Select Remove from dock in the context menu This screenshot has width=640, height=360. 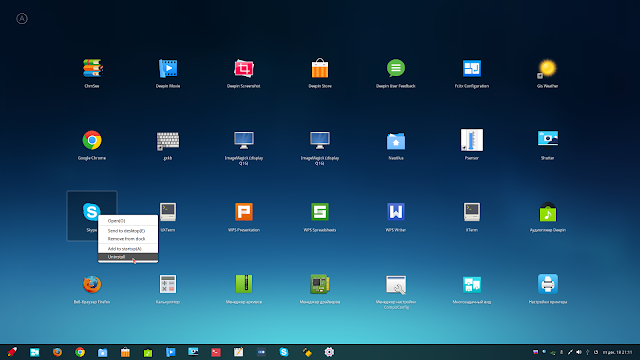click(128, 239)
